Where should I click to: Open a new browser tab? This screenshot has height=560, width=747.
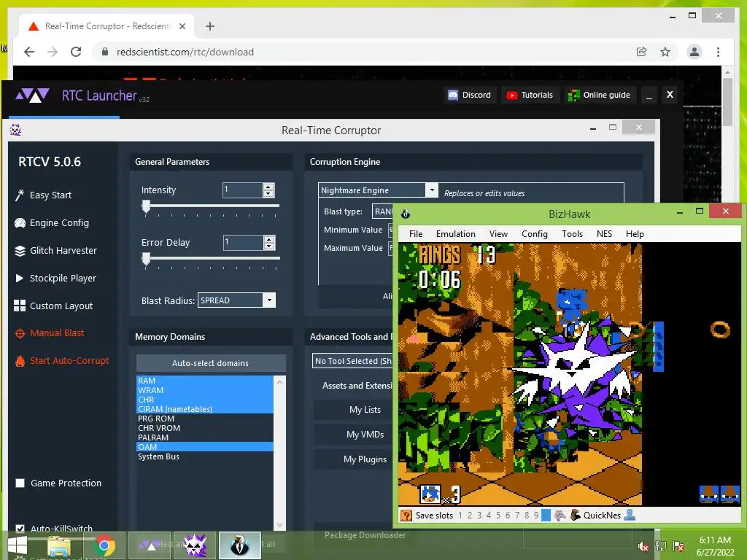tap(209, 26)
